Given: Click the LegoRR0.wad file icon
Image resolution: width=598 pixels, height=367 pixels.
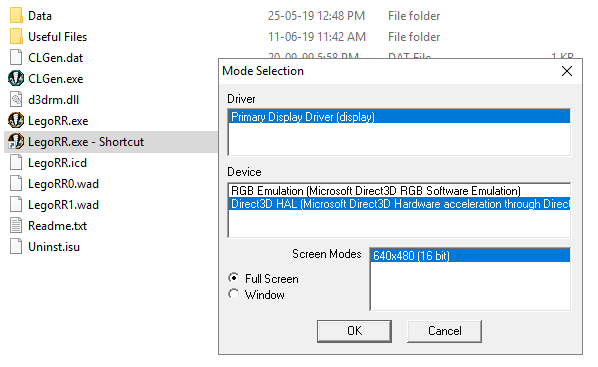Looking at the screenshot, I should click(x=16, y=184).
